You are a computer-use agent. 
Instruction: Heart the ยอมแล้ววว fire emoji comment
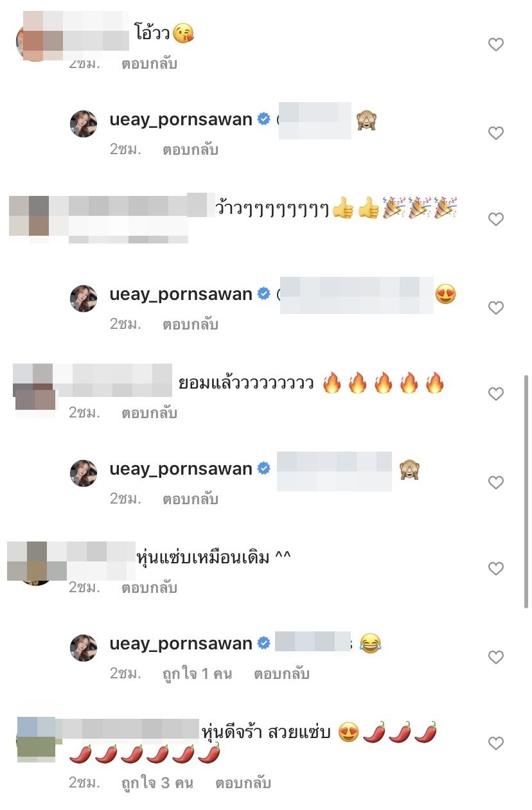(495, 394)
